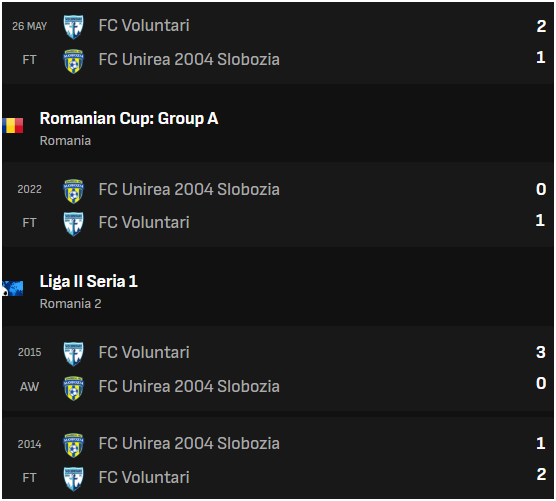Click the Romanian flag icon

tap(12, 125)
